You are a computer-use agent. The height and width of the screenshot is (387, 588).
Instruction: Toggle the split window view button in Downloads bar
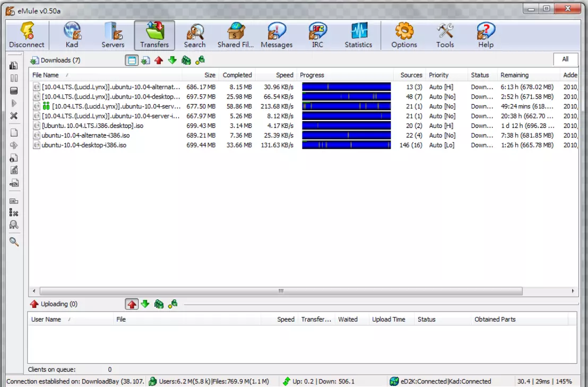(x=132, y=61)
